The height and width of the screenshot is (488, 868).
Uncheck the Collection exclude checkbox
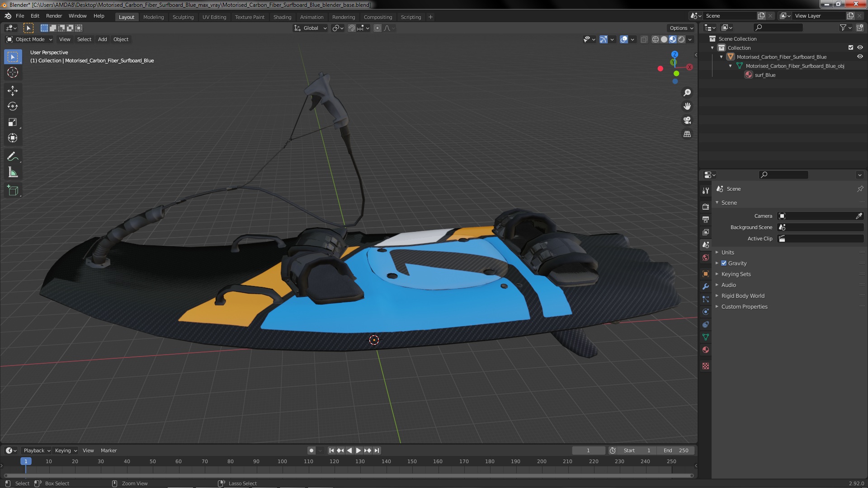(x=851, y=48)
